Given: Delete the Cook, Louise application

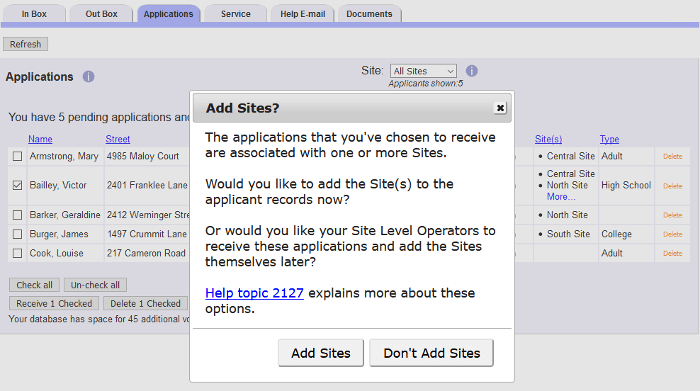Looking at the screenshot, I should click(x=672, y=254).
